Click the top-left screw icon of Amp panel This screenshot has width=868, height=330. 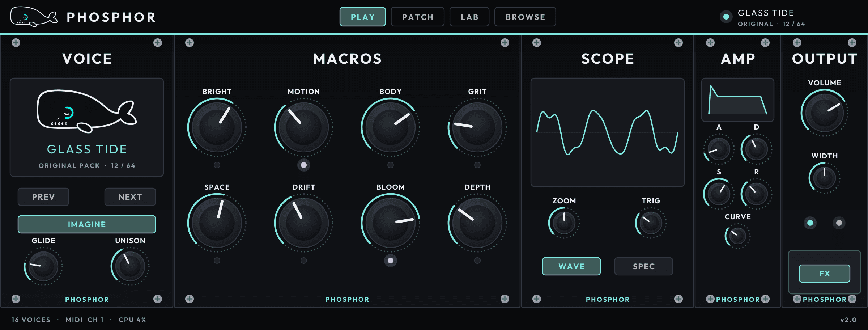[710, 43]
